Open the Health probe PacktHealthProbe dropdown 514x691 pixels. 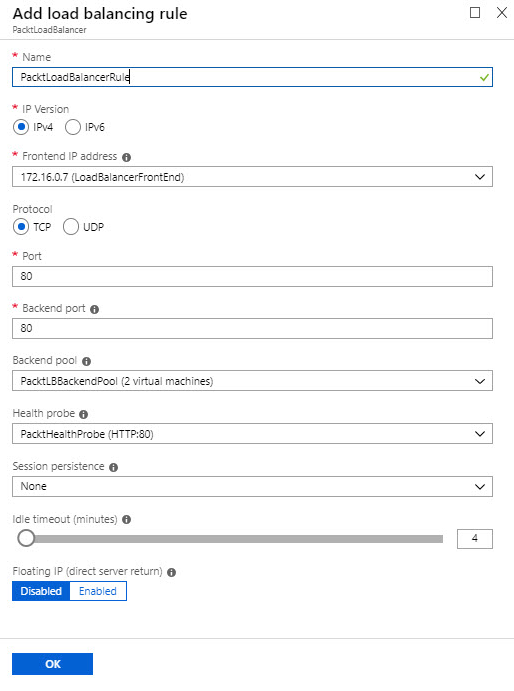tap(252, 434)
